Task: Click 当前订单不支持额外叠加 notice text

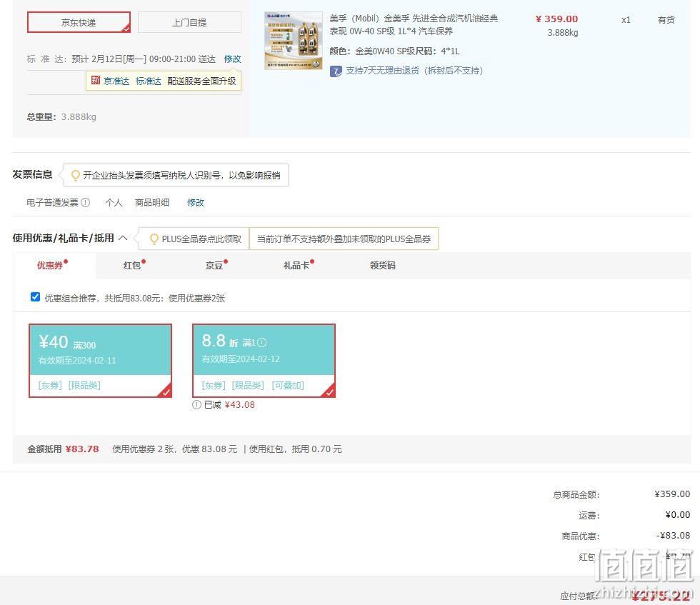Action: [344, 239]
